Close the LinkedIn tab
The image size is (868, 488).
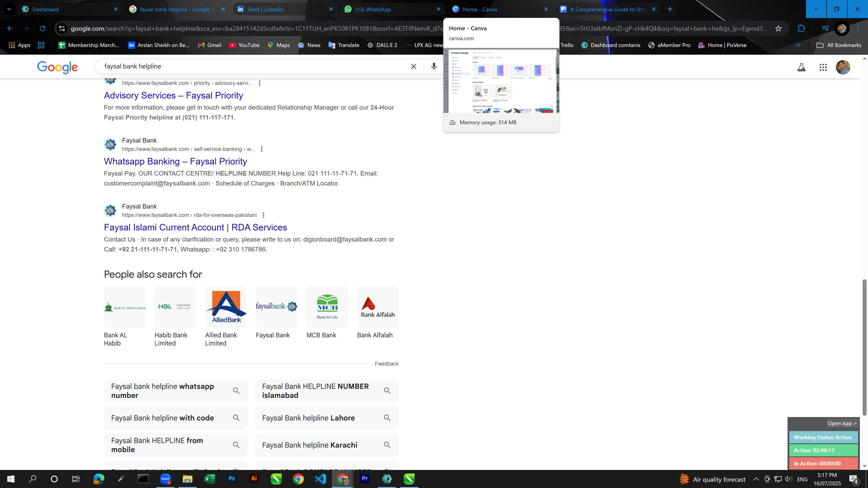[330, 9]
